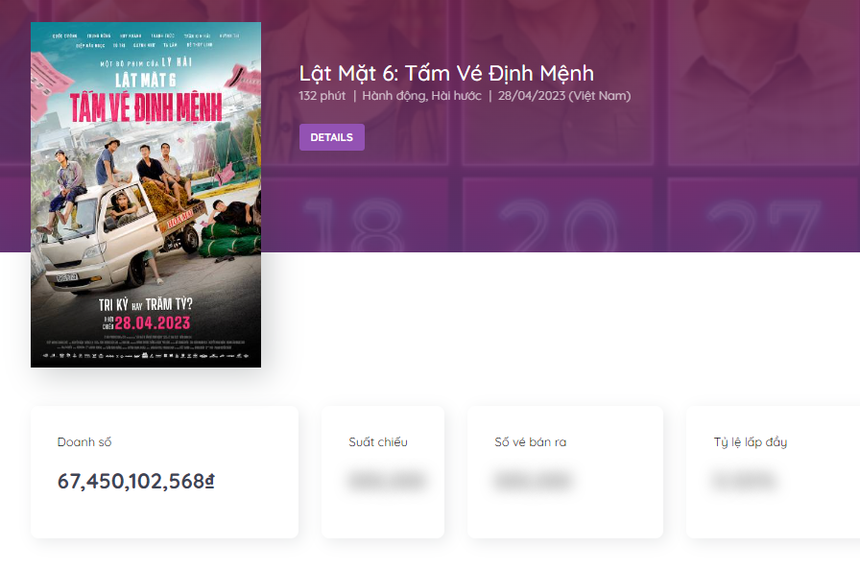This screenshot has width=860, height=570.
Task: Select the Số vé bán ra label
Action: (x=530, y=442)
